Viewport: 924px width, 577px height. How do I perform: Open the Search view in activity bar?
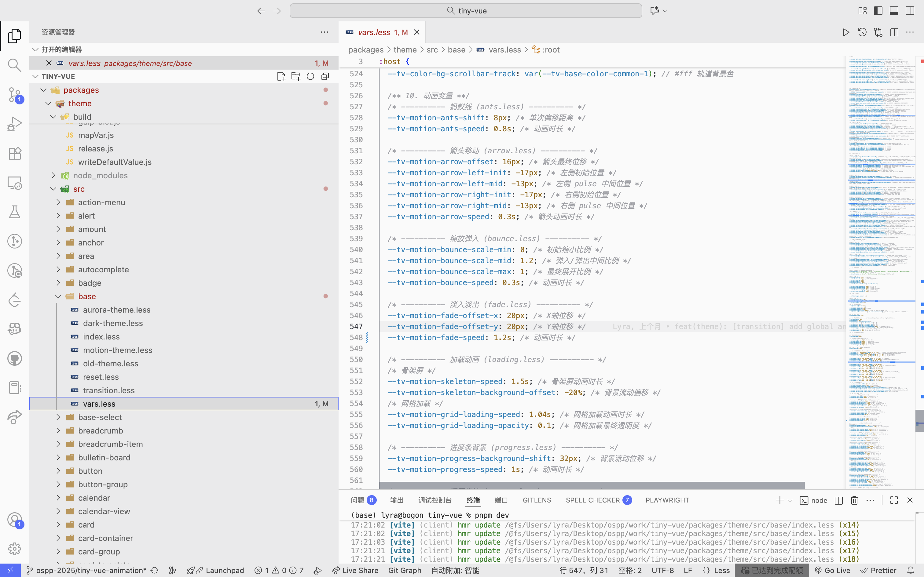(x=14, y=65)
